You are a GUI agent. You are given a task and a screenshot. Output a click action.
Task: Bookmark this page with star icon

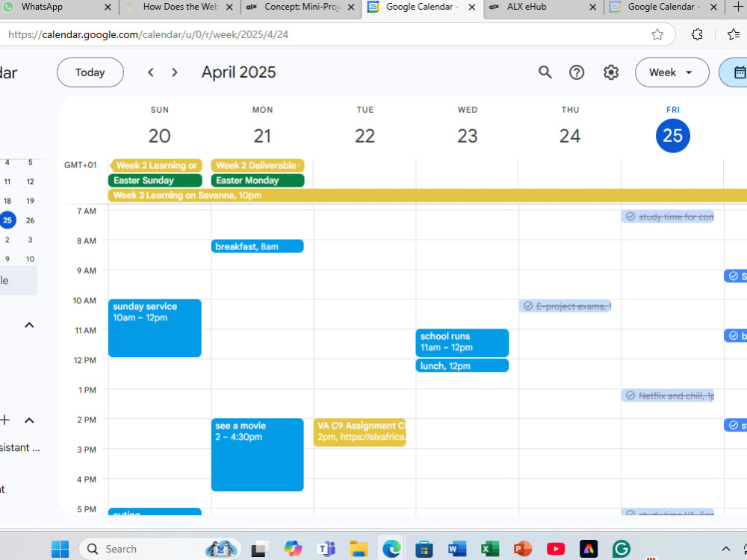pyautogui.click(x=657, y=34)
